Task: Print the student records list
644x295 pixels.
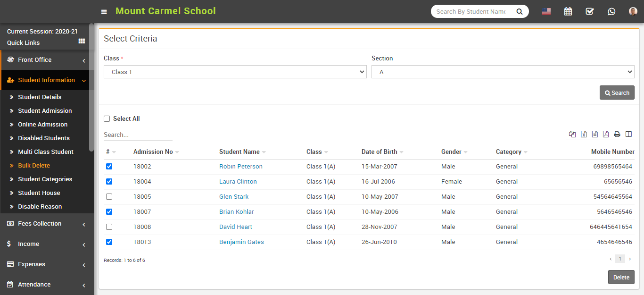Action: point(617,134)
